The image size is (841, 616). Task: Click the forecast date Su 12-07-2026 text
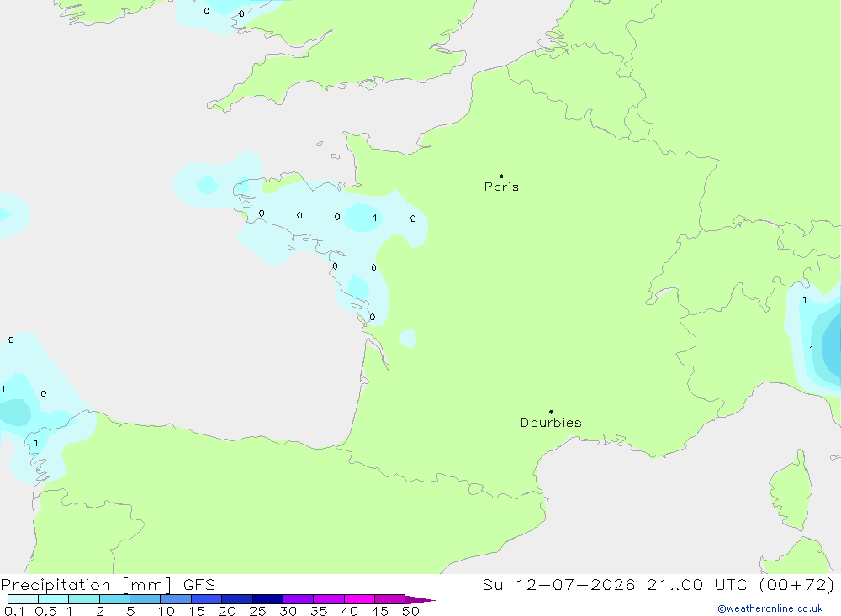(x=558, y=585)
